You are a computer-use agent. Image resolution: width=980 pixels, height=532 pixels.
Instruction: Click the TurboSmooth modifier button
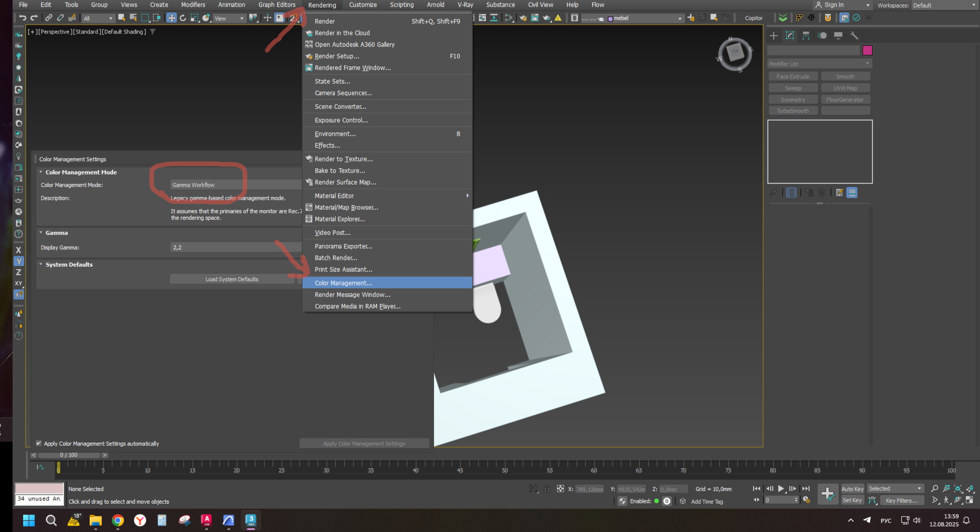(792, 111)
